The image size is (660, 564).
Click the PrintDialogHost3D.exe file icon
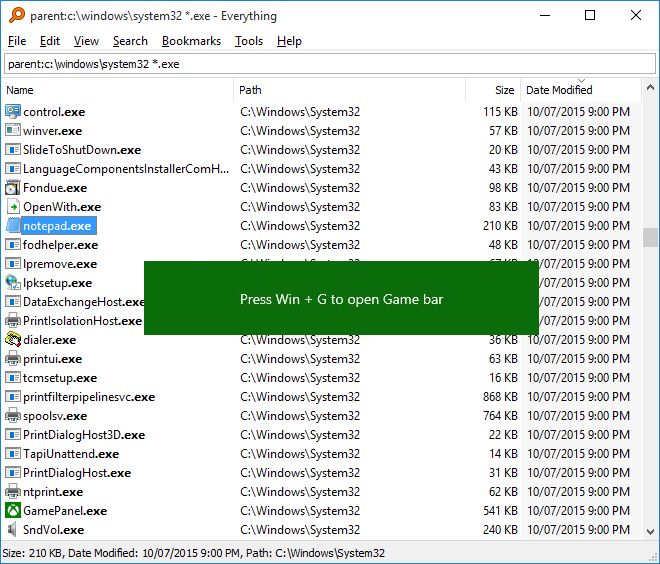[x=13, y=434]
